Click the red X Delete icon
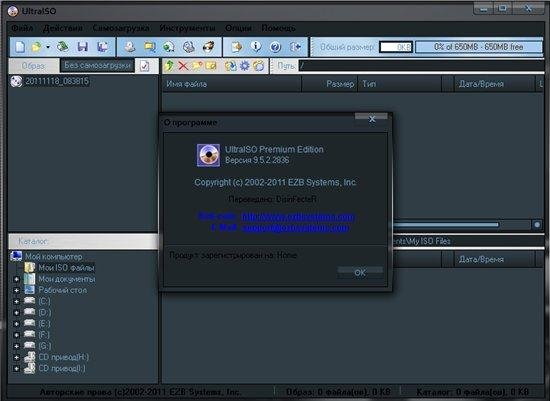 coord(183,66)
